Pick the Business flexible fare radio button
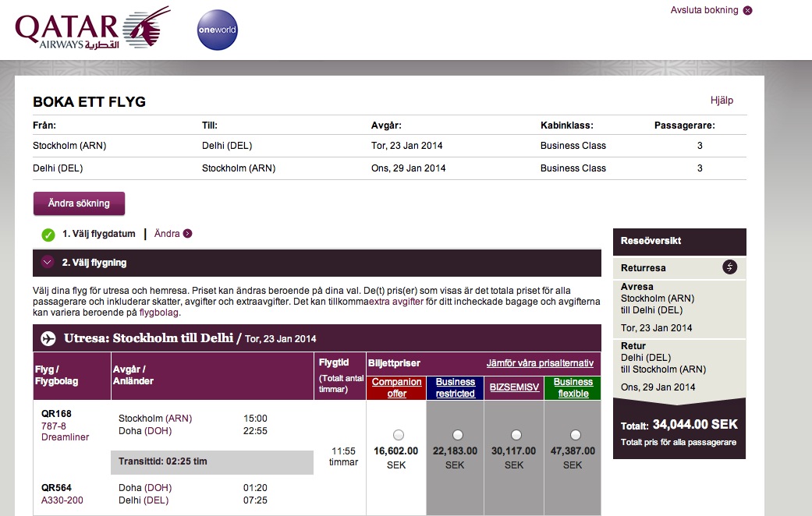This screenshot has height=516, width=812. [575, 434]
